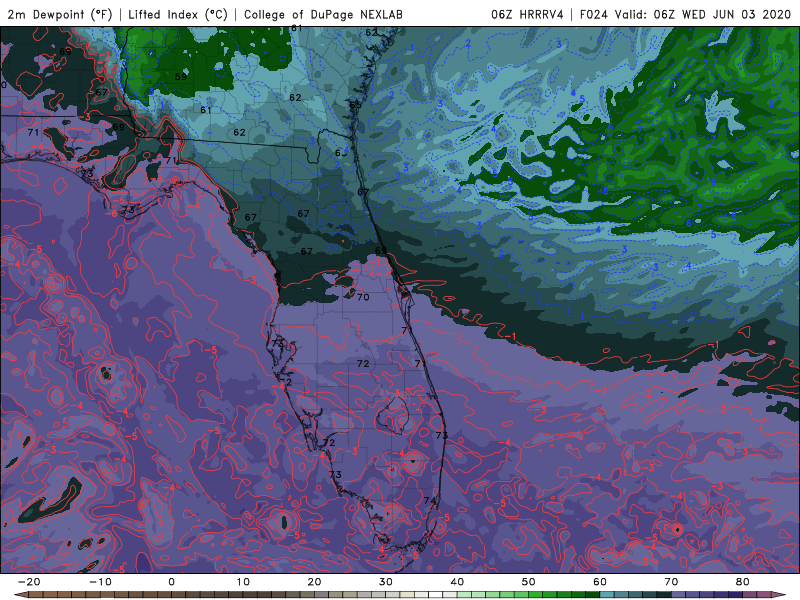Image resolution: width=800 pixels, height=600 pixels.
Task: Click the -10 label on the color scale
Action: [100, 582]
